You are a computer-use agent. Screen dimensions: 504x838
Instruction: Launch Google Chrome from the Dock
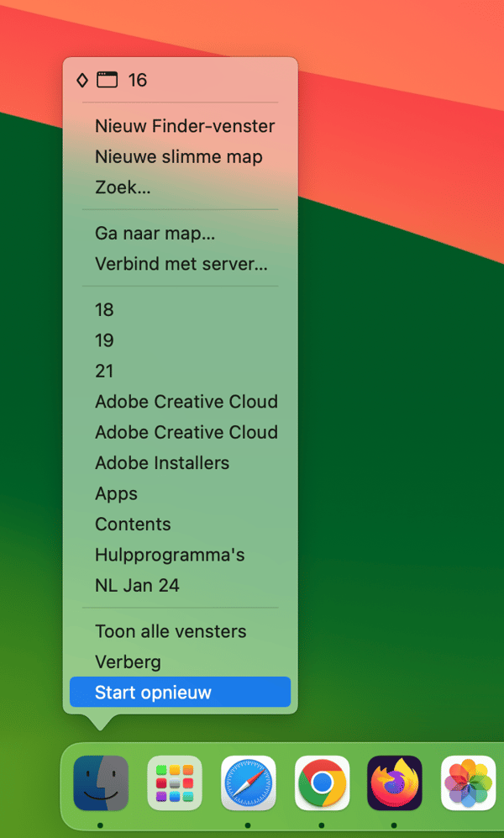[322, 783]
